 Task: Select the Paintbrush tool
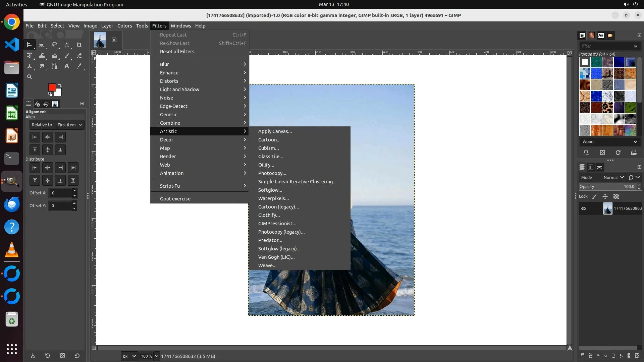point(67,56)
